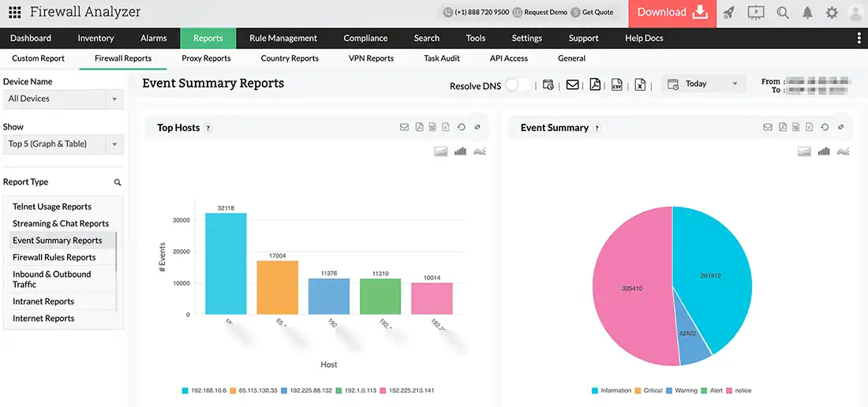Viewport: 868px width, 407px height.
Task: Open the Device Name dropdown
Action: [x=63, y=99]
